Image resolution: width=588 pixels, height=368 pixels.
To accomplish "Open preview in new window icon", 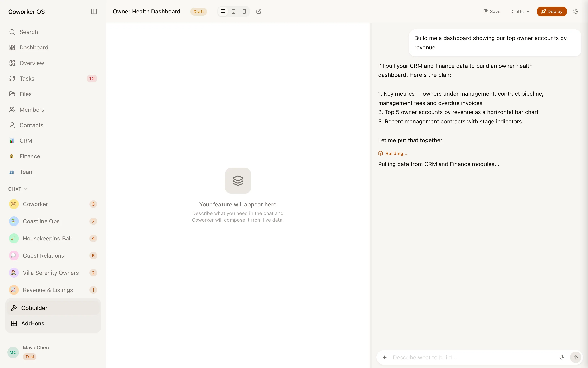I will point(259,11).
